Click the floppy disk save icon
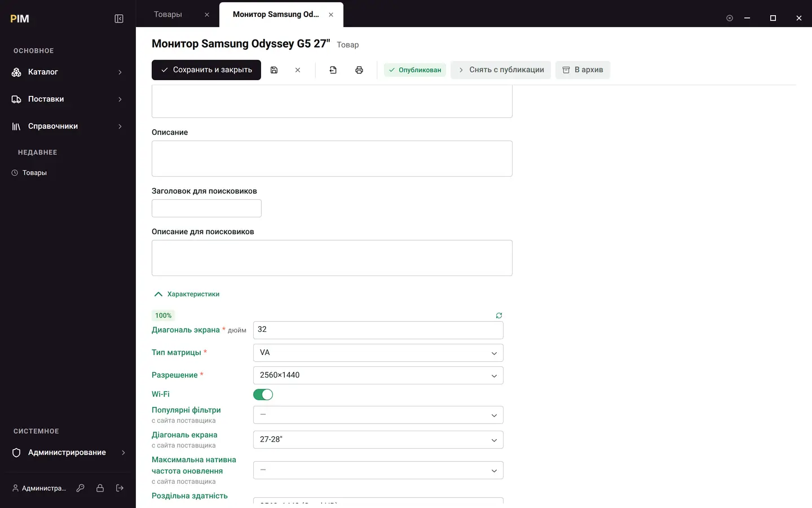Screen dimensions: 812x508 click(x=274, y=70)
